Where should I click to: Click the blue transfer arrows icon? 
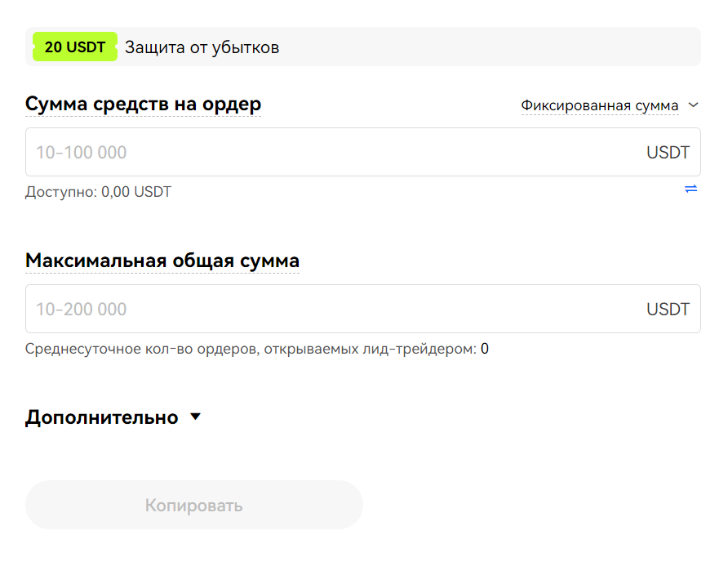pyautogui.click(x=690, y=189)
